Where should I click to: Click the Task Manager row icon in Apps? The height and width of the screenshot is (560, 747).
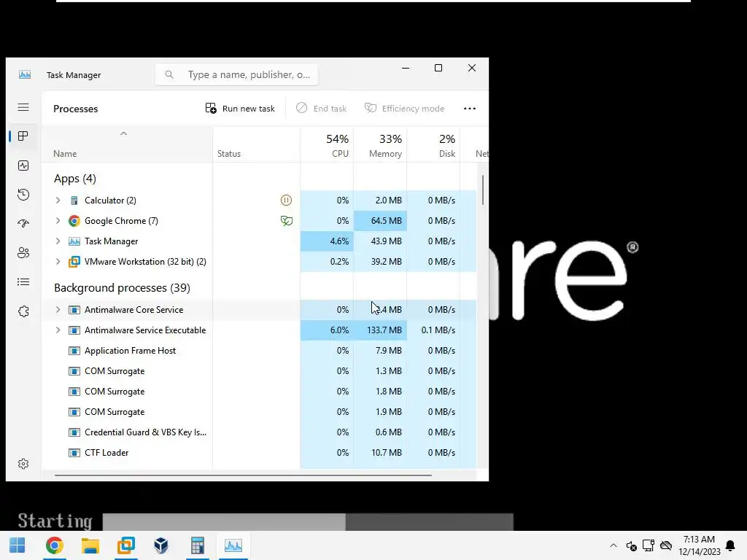[74, 241]
